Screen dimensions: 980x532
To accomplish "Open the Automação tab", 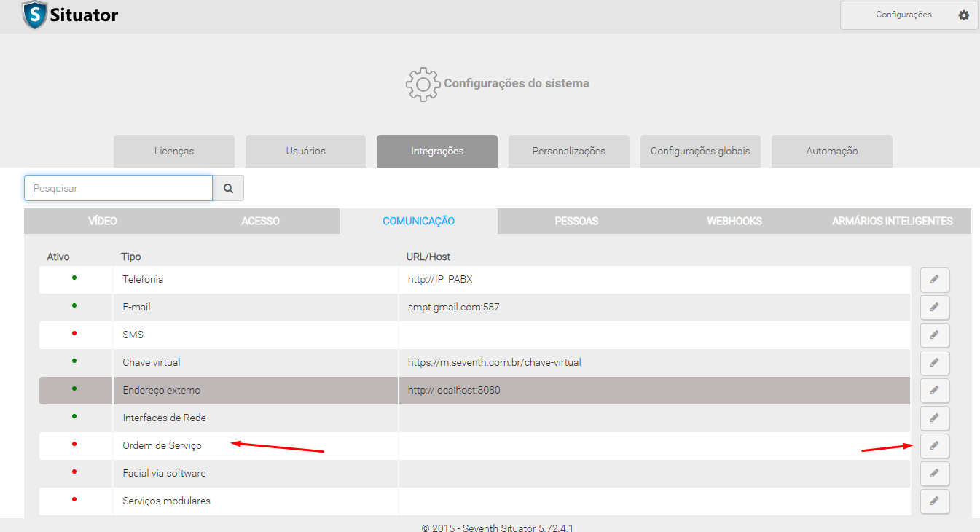I will pos(831,152).
